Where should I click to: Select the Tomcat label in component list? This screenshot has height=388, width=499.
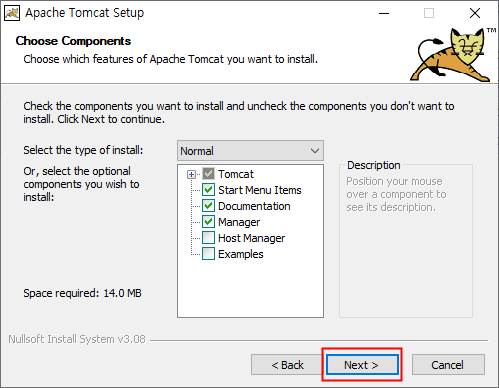(236, 174)
